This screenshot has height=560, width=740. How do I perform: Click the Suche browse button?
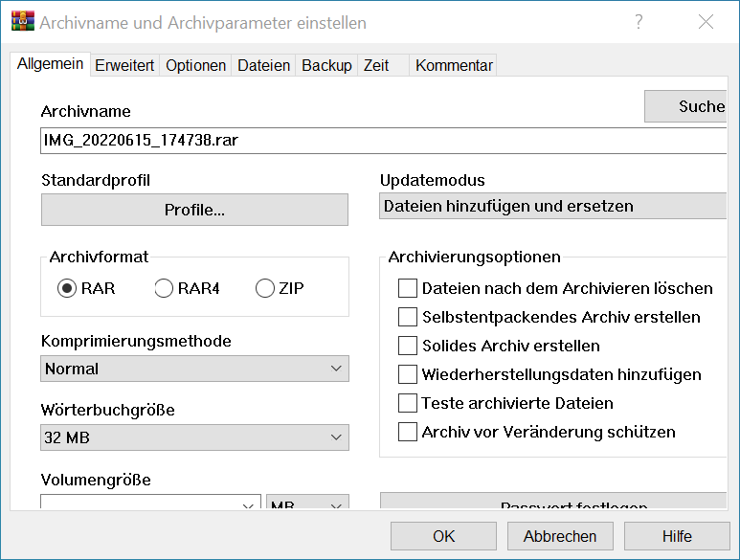click(x=685, y=106)
